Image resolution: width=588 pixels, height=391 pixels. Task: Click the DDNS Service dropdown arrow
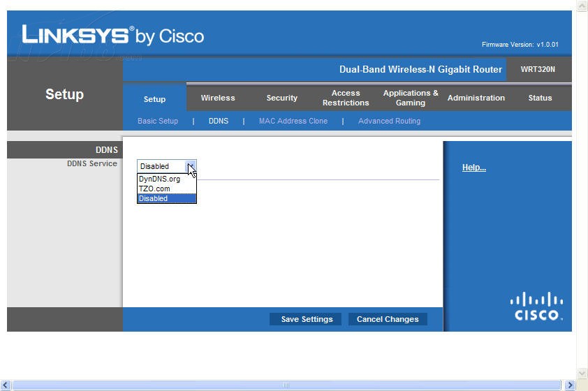[x=191, y=166]
